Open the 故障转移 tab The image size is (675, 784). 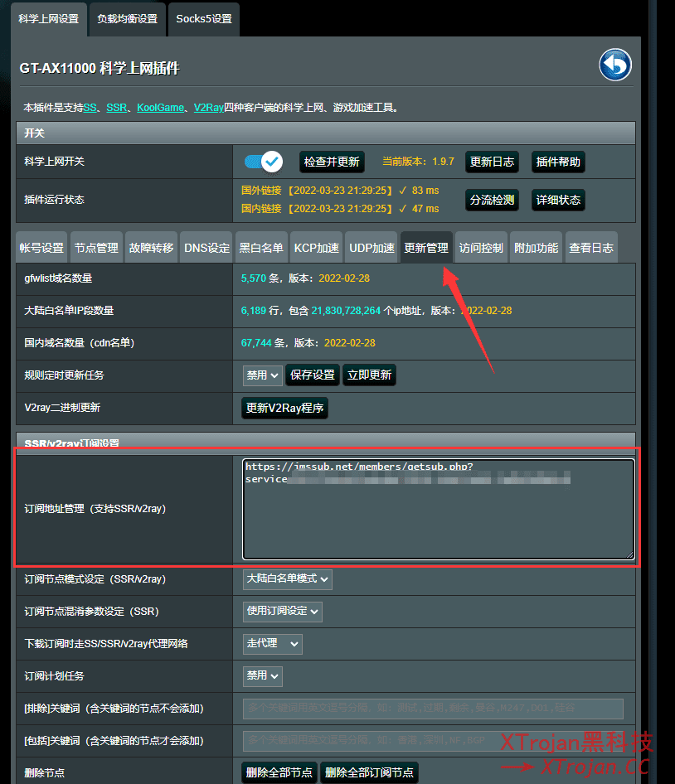click(151, 248)
